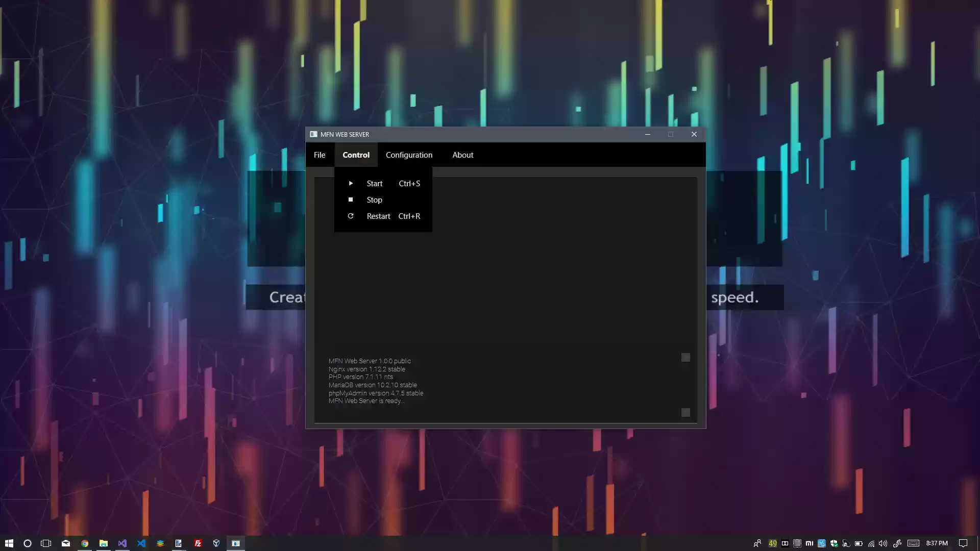Toggle the upper checkbox beside the server log

tap(685, 357)
